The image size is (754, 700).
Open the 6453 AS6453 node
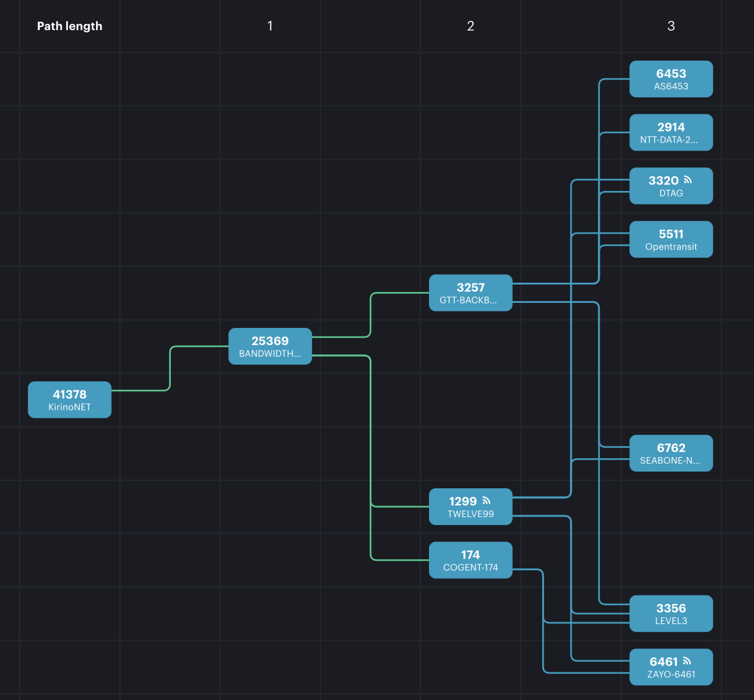click(x=671, y=79)
